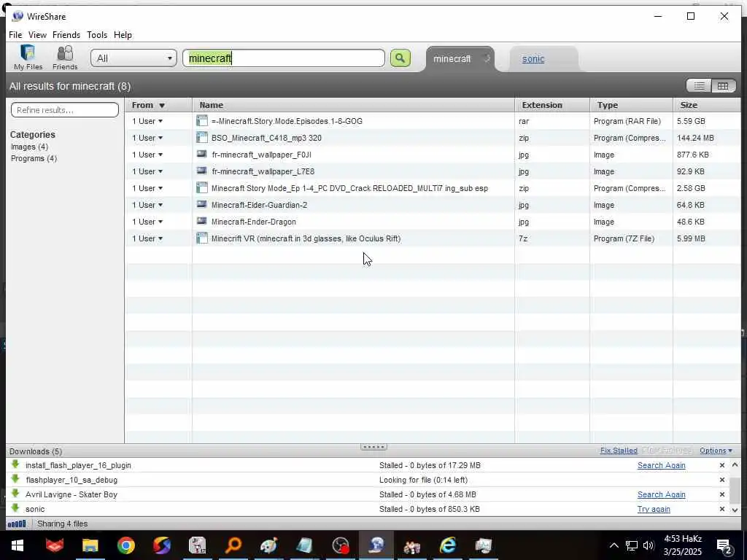Open the search category All dropdown
This screenshot has height=560, width=747.
pos(134,58)
